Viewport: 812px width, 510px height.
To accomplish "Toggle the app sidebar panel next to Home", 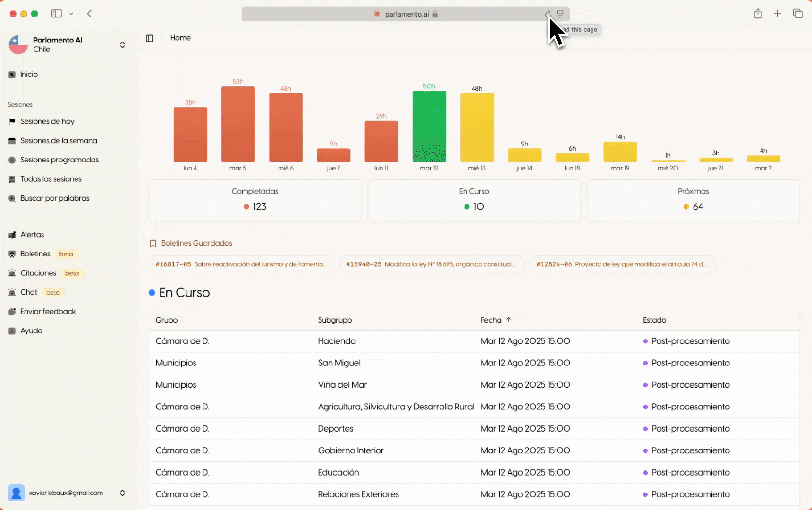I will pyautogui.click(x=150, y=38).
